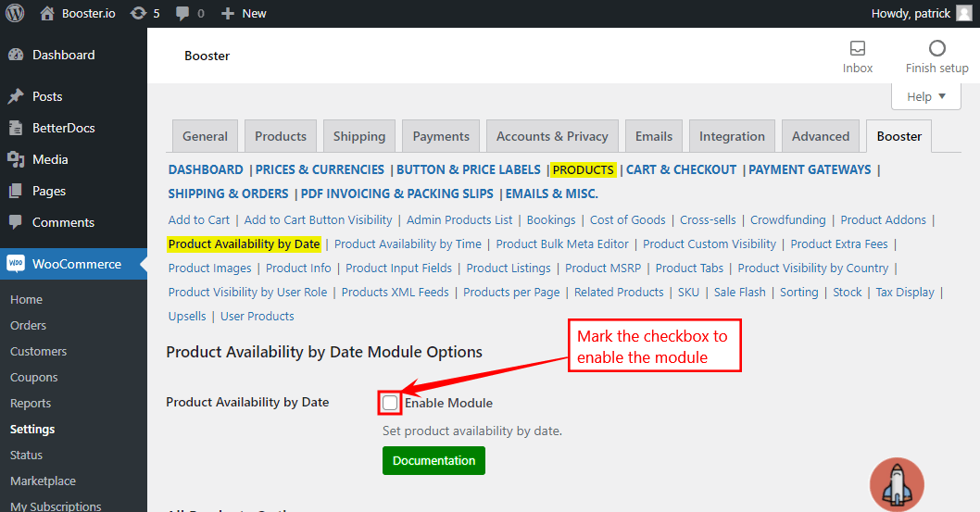Open the Bookings module link
Screen dimensions: 980x512
(x=550, y=219)
